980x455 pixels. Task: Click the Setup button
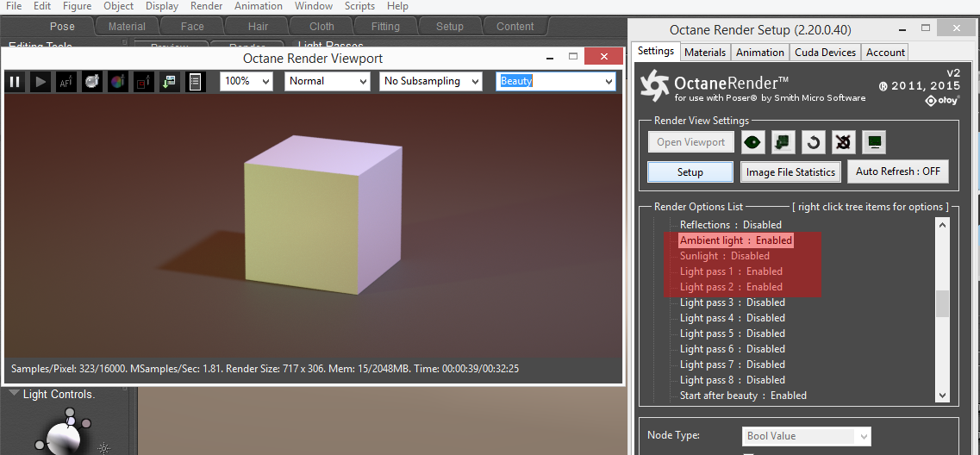coord(690,171)
